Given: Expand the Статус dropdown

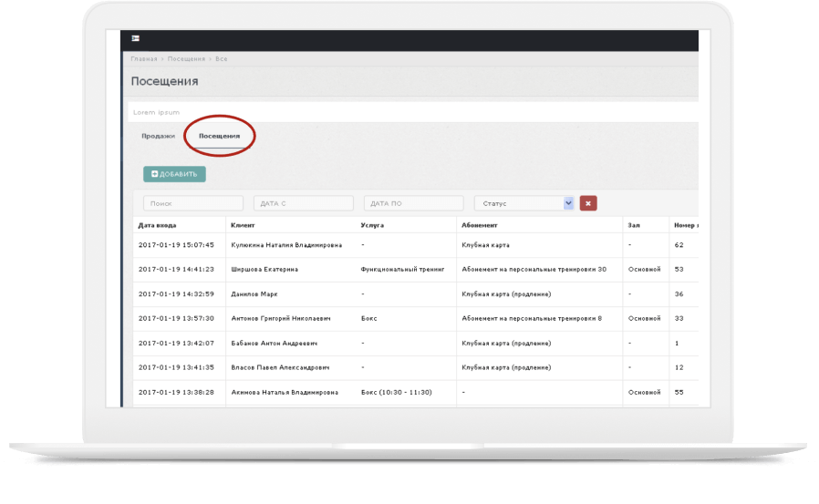Looking at the screenshot, I should 524,203.
